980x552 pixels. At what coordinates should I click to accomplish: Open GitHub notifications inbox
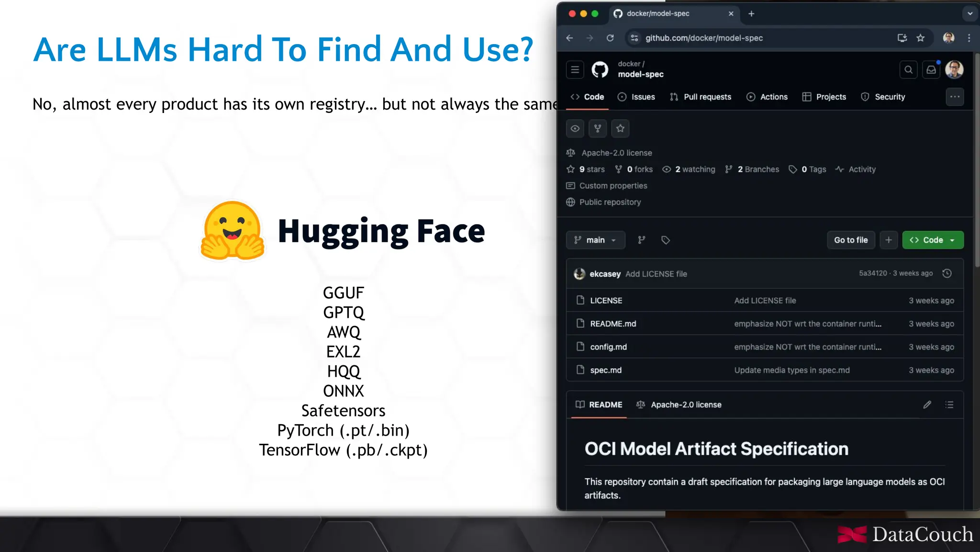(931, 70)
